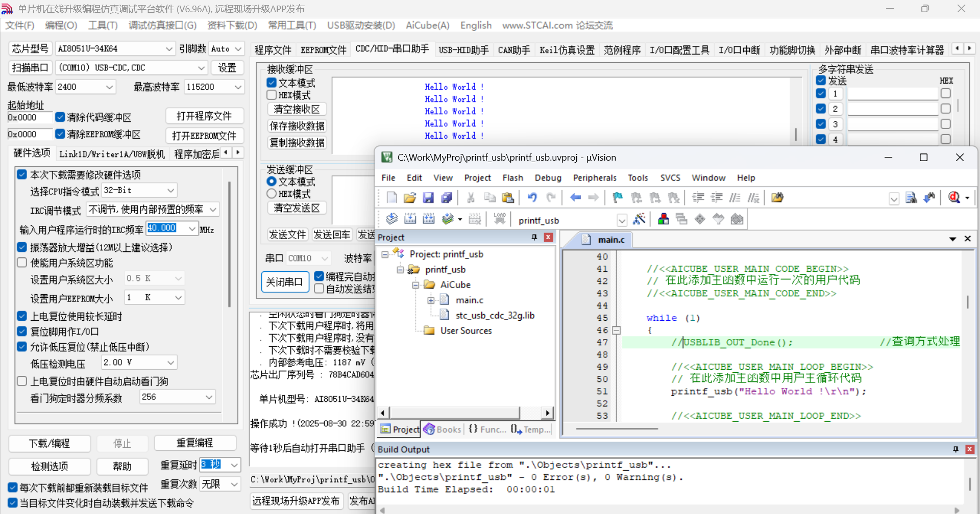Screen dimensions: 980x514
Task: Save all files in µVision toolbar
Action: pos(447,198)
